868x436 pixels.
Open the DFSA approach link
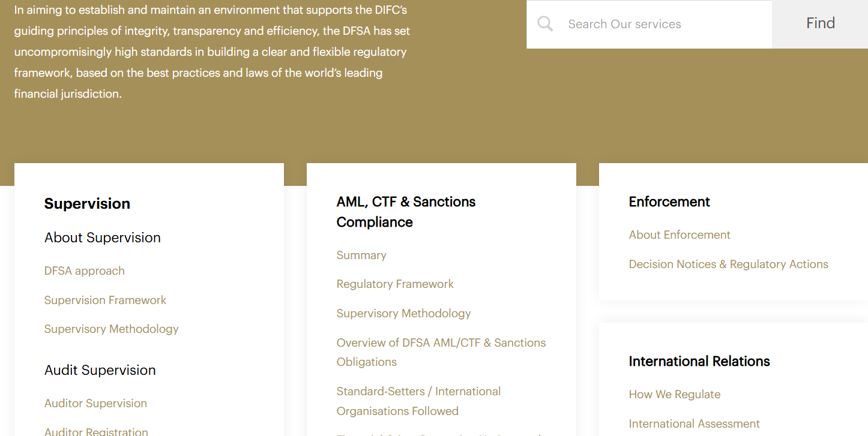(85, 271)
